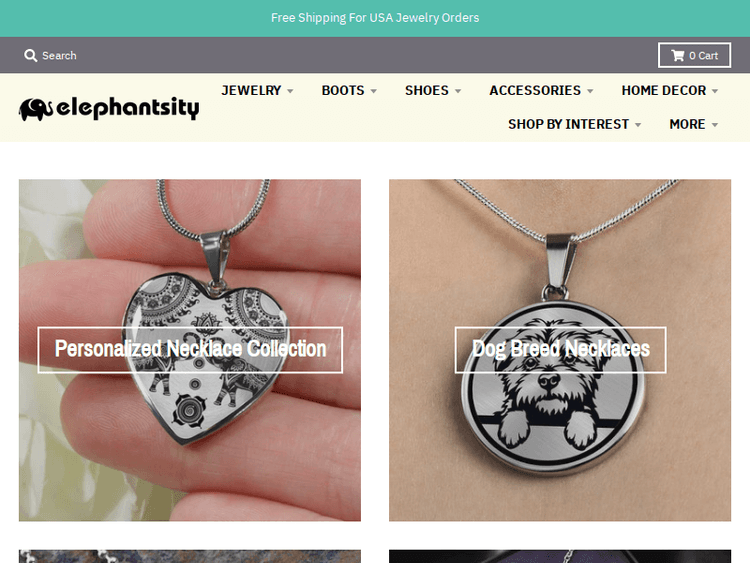
Task: Click the Free Shipping announcement banner
Action: pos(375,18)
